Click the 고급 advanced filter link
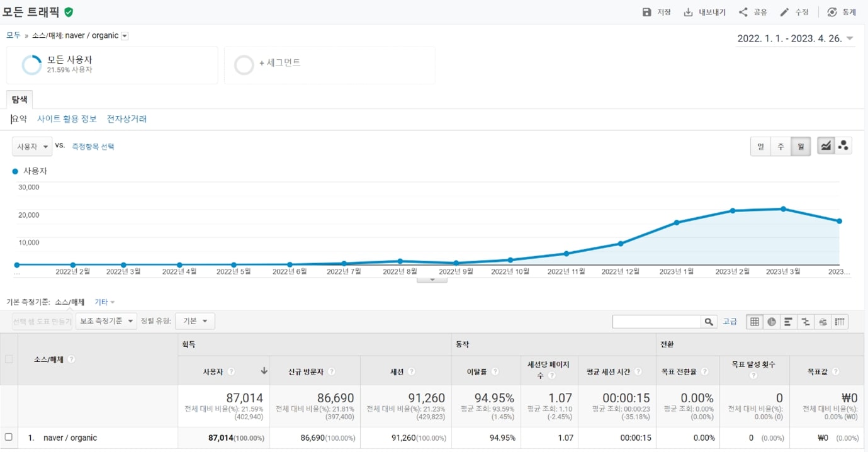The width and height of the screenshot is (868, 452). (730, 322)
